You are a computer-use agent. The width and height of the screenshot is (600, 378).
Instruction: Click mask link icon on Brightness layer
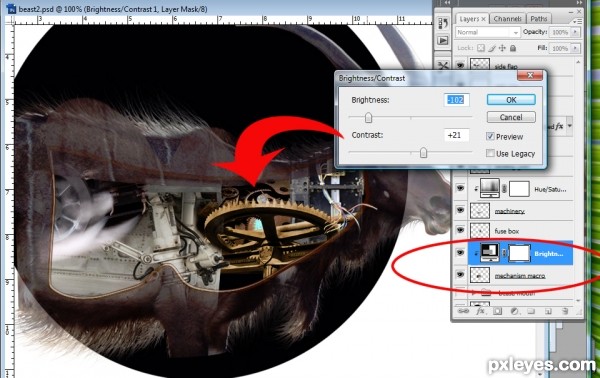(504, 253)
